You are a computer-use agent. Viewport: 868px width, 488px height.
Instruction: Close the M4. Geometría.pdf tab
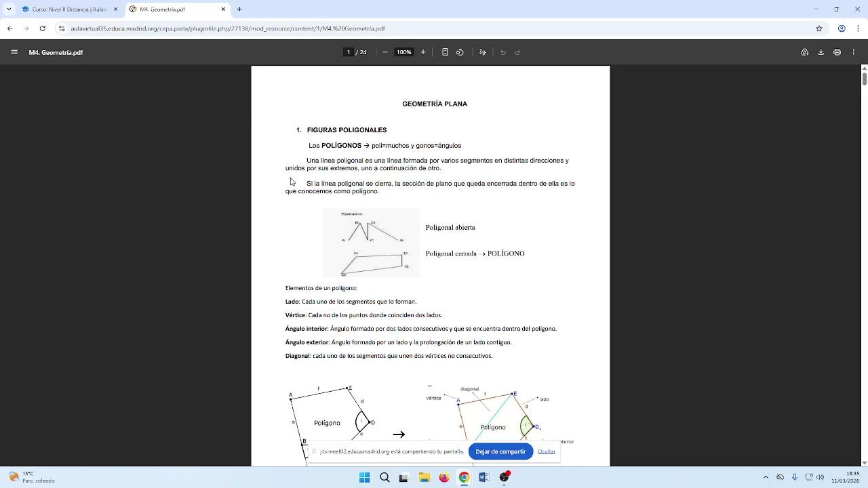coord(223,9)
